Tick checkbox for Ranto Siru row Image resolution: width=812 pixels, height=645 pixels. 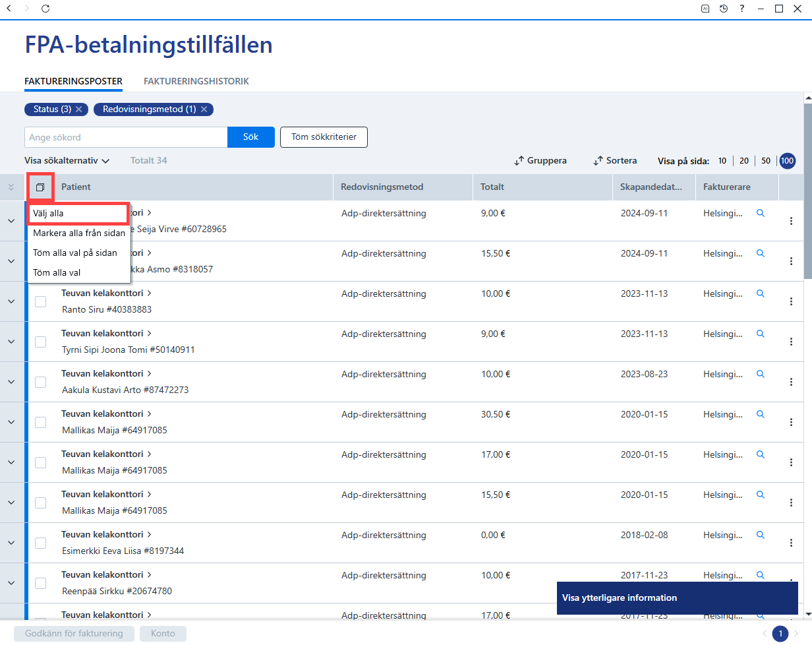coord(40,301)
